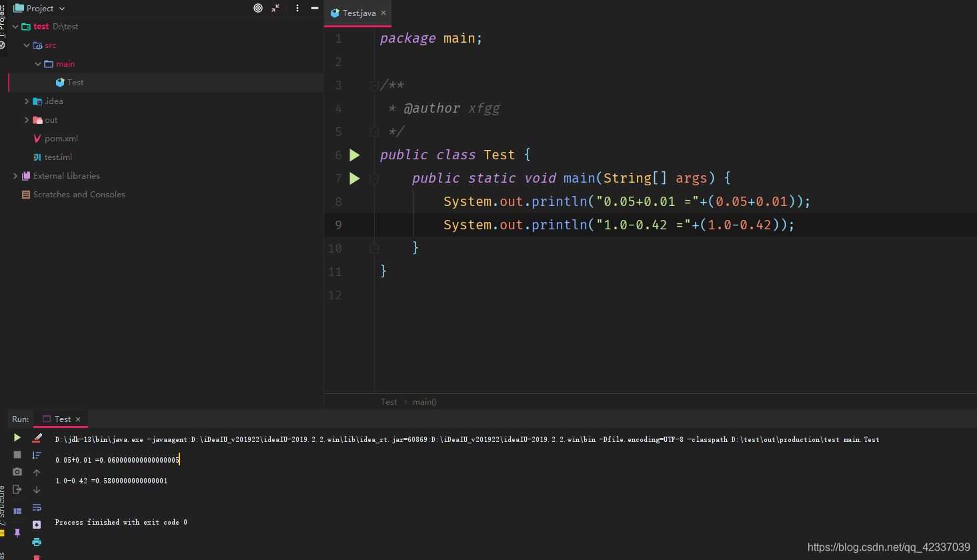Viewport: 977px width, 560px height.
Task: Collapse the main package chevron
Action: [38, 64]
